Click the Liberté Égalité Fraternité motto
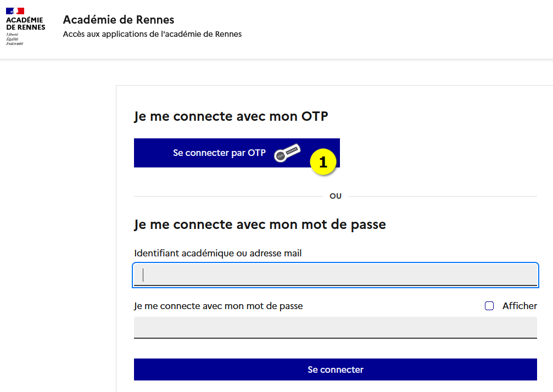 (x=15, y=39)
